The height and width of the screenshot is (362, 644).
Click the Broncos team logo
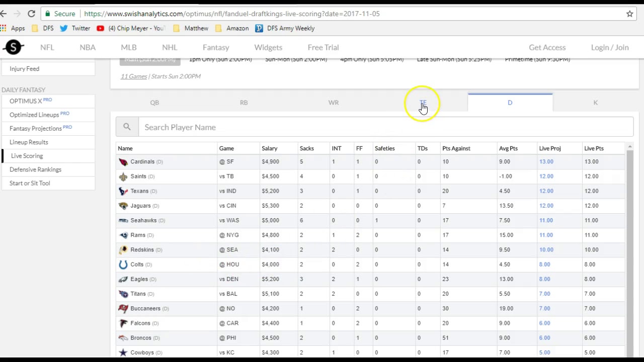[x=123, y=338]
